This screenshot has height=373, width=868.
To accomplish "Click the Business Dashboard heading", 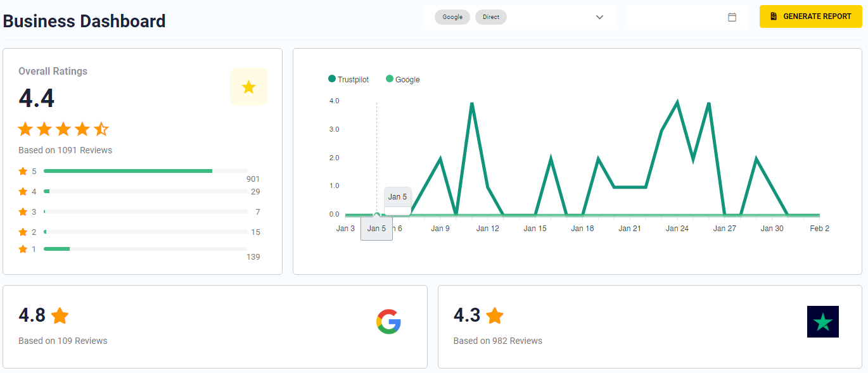I will (83, 21).
